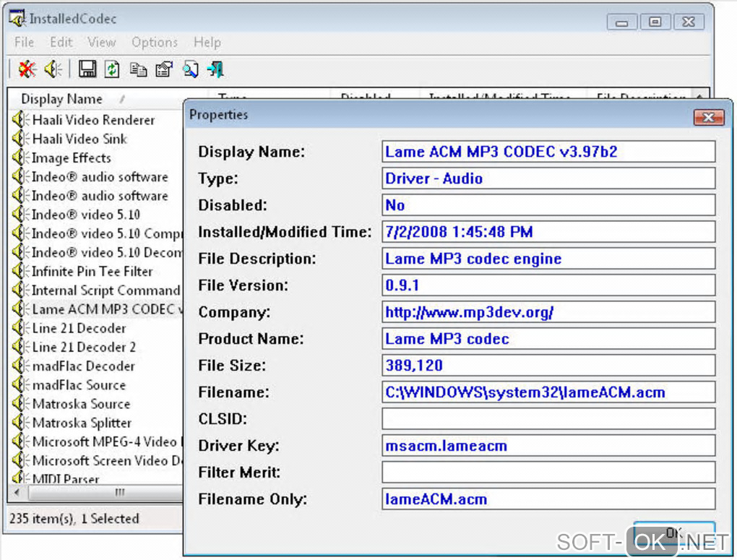This screenshot has width=737, height=560.
Task: Click the Filename Only field lameACM.acm
Action: pos(548,499)
